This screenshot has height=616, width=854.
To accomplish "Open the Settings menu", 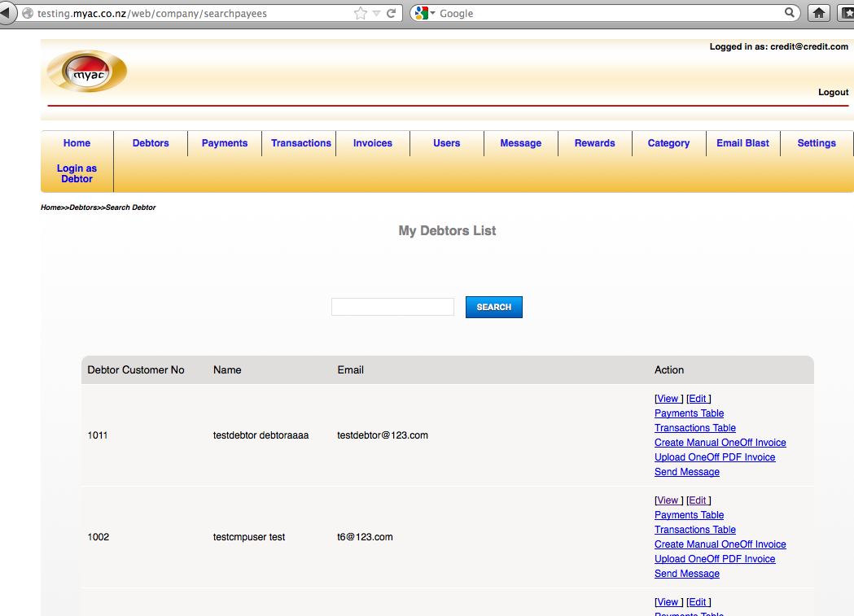I will coord(817,143).
